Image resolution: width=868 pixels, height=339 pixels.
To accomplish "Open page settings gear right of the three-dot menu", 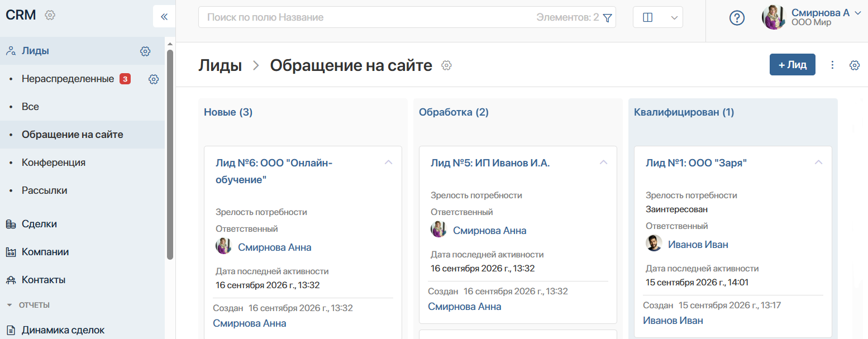I will [x=854, y=65].
